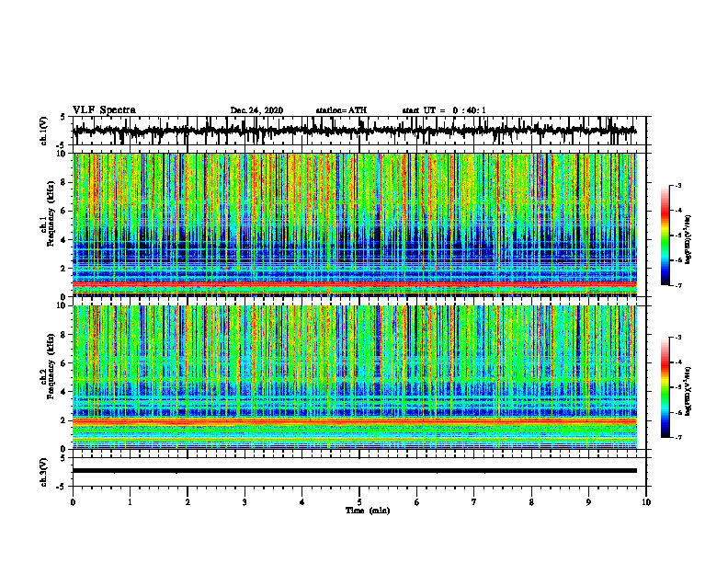Click the "4" kHz tick on ch.1 frequency axis
This screenshot has height=563, width=728.
[64, 240]
